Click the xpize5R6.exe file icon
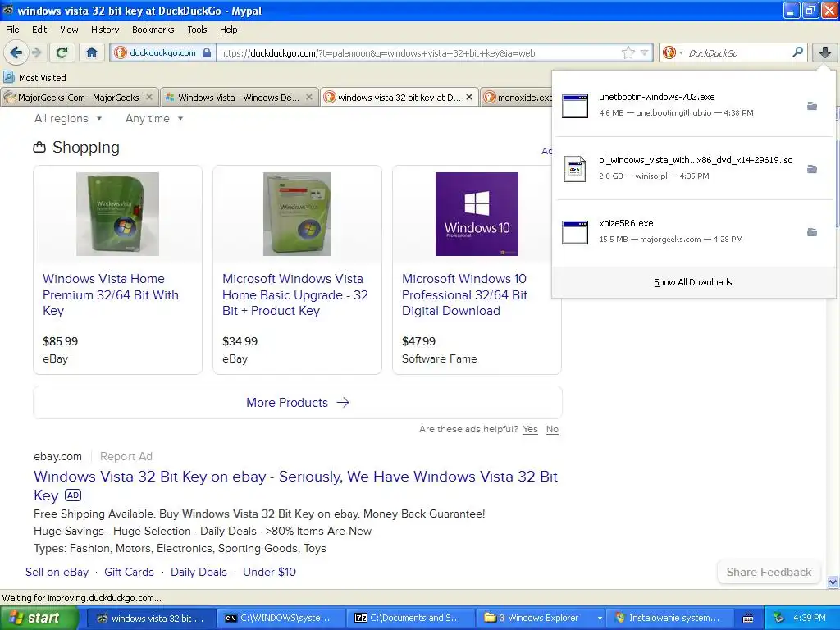This screenshot has width=840, height=630. click(x=575, y=232)
